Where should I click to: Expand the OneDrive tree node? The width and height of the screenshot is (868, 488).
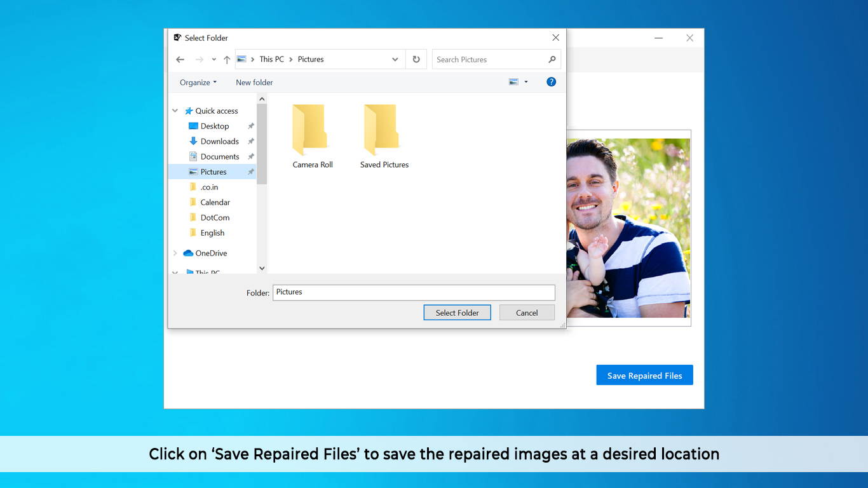(175, 253)
